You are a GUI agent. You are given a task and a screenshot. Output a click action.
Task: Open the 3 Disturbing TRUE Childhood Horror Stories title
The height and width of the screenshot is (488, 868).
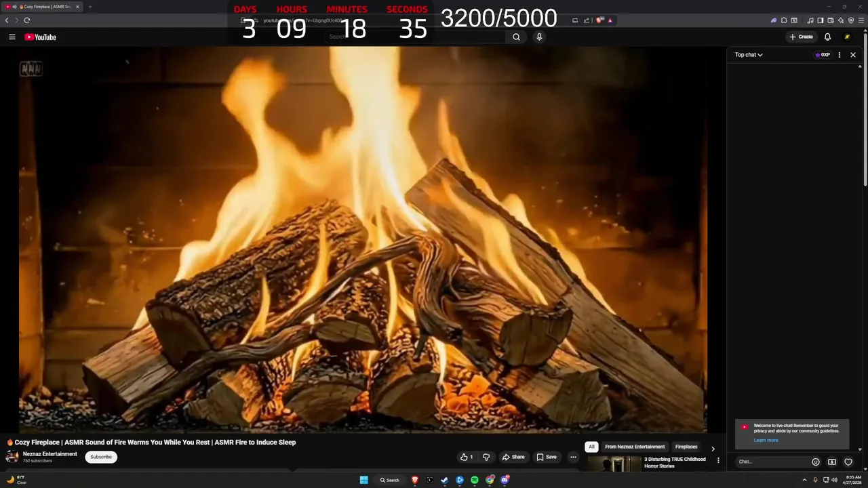click(x=675, y=462)
